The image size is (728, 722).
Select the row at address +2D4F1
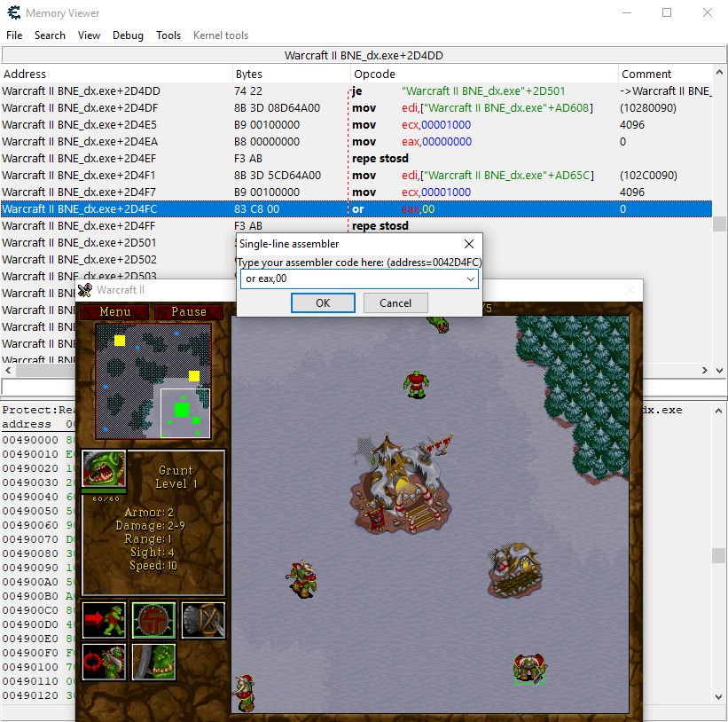(356, 175)
